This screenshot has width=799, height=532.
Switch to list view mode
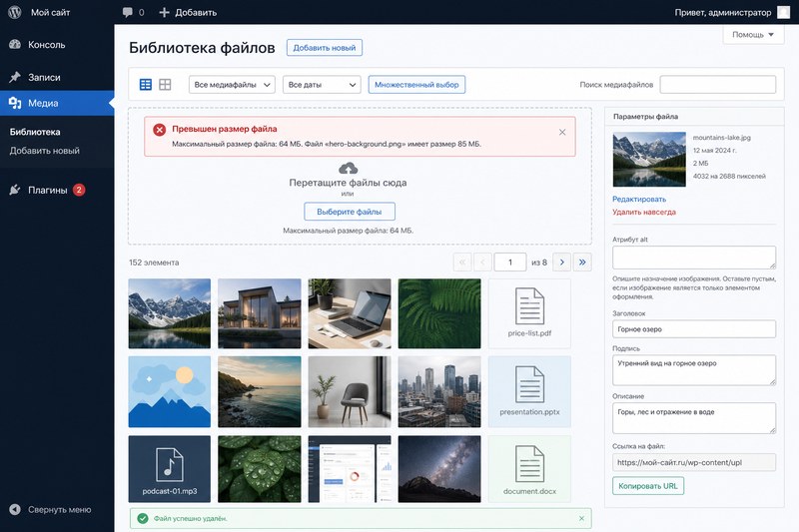pyautogui.click(x=146, y=85)
